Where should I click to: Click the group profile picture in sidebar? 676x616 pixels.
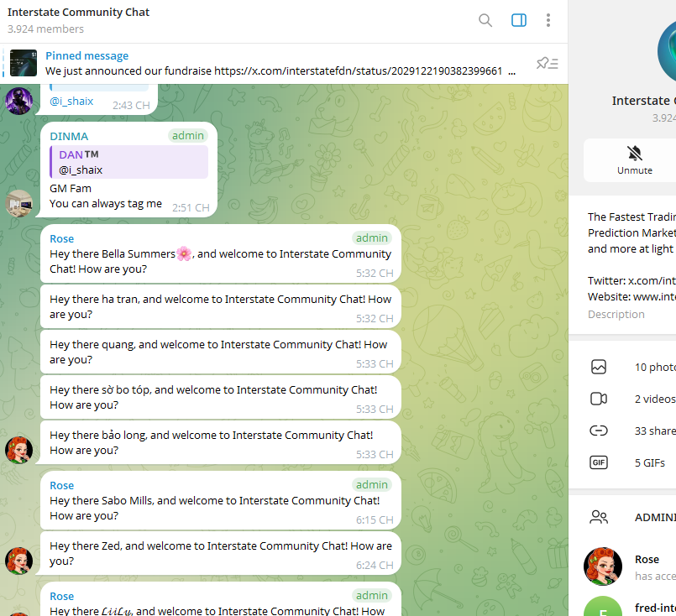(668, 52)
